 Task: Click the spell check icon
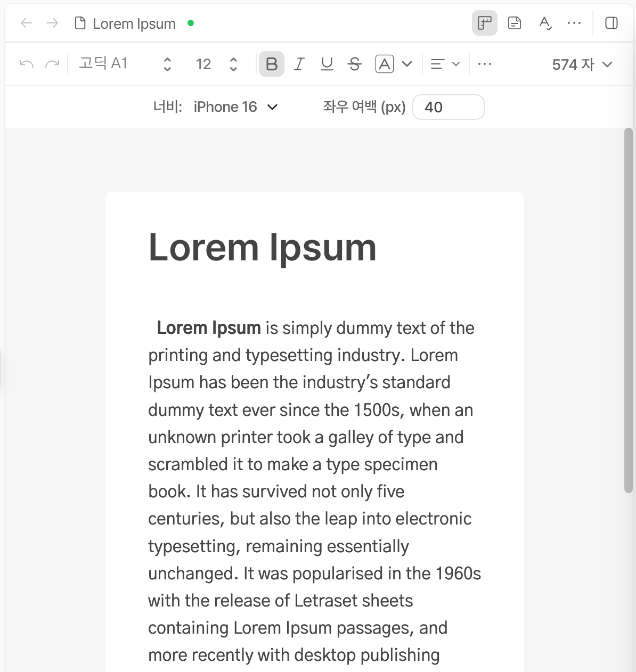click(x=545, y=23)
